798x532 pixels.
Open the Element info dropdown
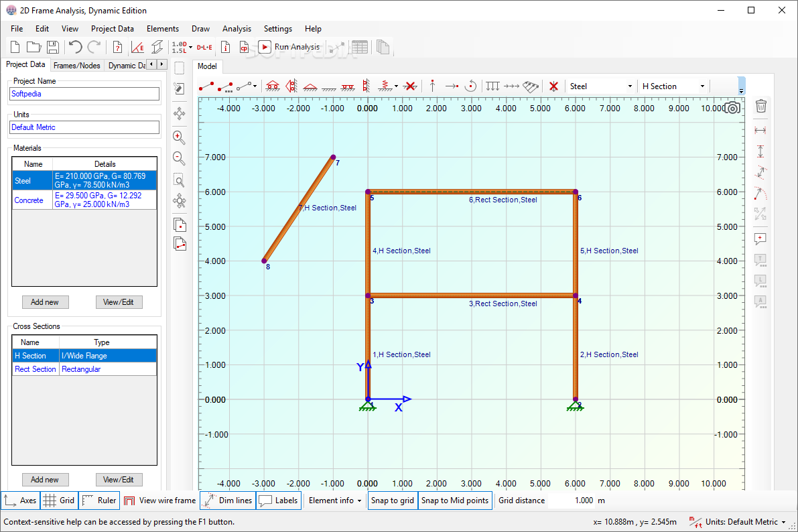tap(335, 501)
